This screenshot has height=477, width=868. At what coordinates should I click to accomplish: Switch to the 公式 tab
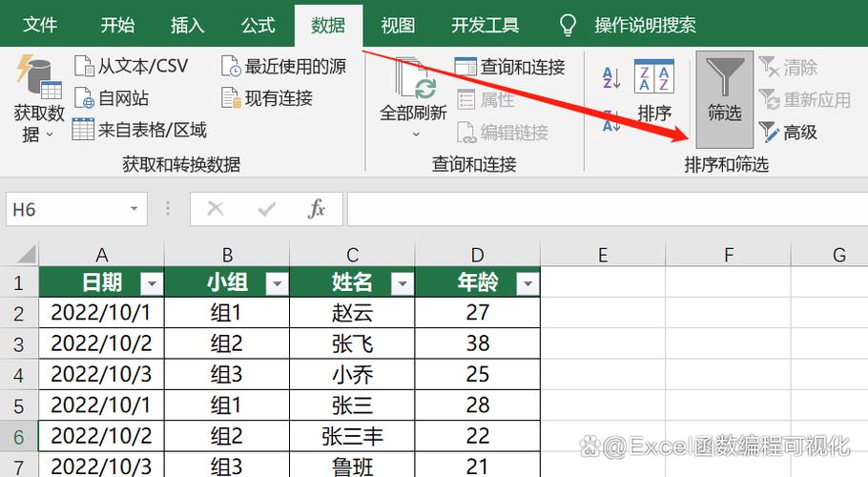point(258,25)
